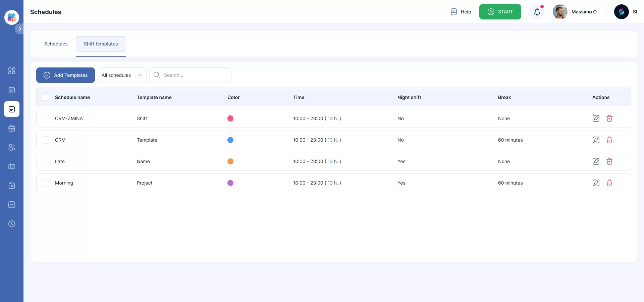Open the clock icon in sidebar
This screenshot has width=644, height=302.
(x=12, y=224)
